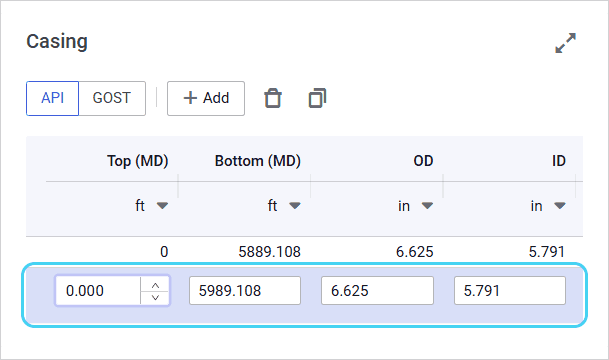Viewport: 609px width, 360px height.
Task: Select the first row's ID value 5.791
Action: click(x=546, y=252)
